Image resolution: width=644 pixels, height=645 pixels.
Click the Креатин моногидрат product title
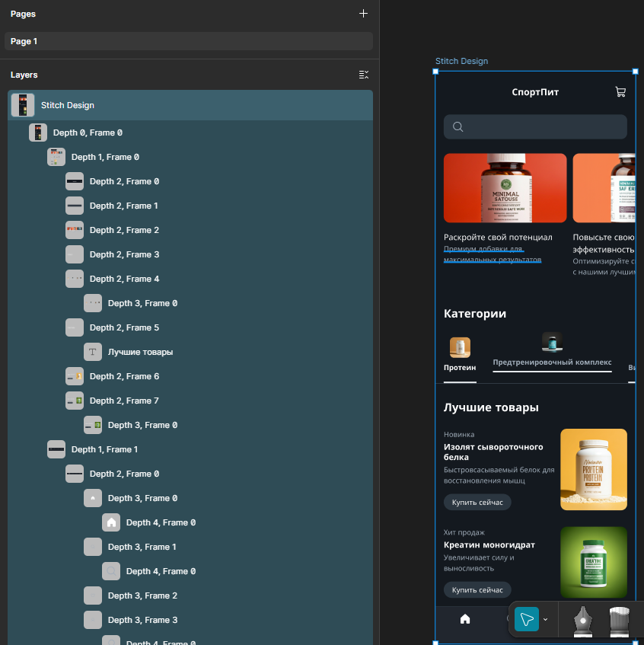click(489, 545)
